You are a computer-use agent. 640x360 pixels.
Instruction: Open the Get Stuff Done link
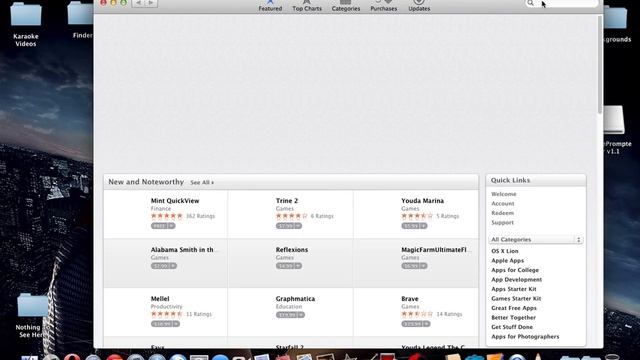pyautogui.click(x=512, y=327)
